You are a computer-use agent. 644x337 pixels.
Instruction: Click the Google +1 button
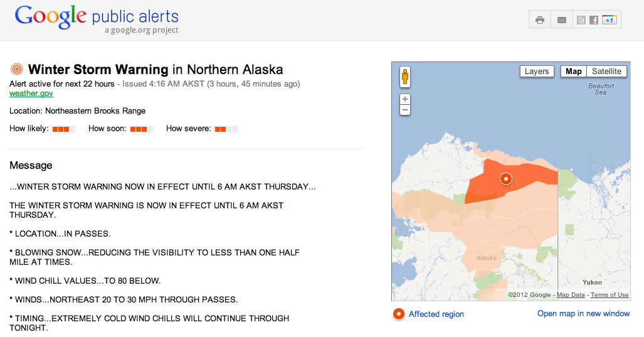(x=610, y=20)
